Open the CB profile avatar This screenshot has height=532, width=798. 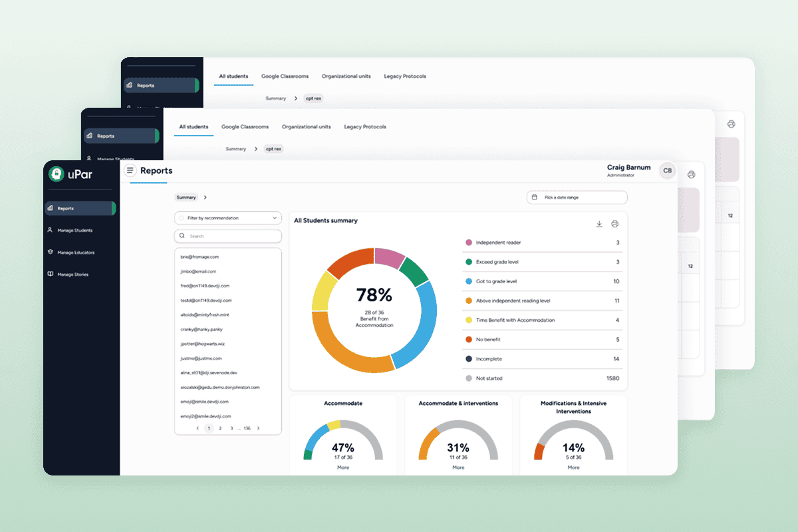pyautogui.click(x=667, y=171)
